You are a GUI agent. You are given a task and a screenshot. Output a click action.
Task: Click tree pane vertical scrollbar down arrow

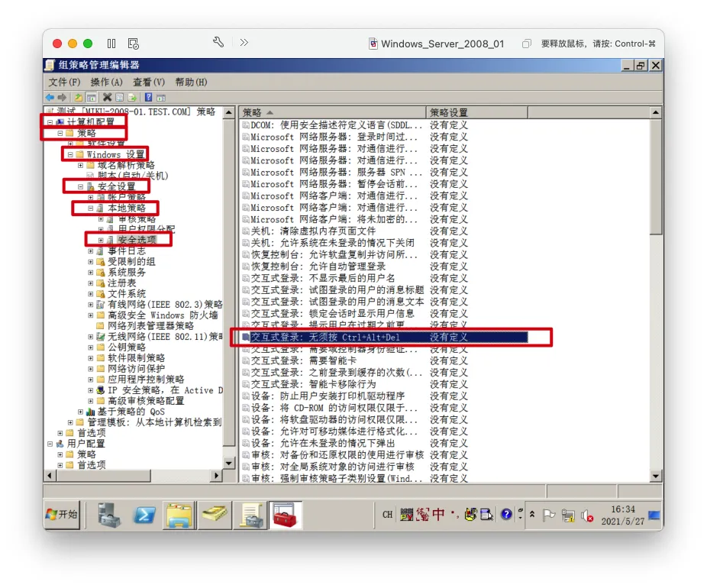click(228, 464)
